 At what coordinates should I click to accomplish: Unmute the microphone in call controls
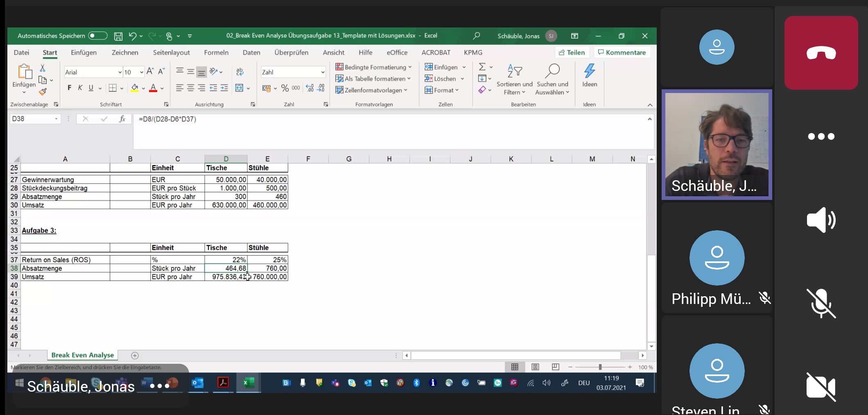click(821, 303)
